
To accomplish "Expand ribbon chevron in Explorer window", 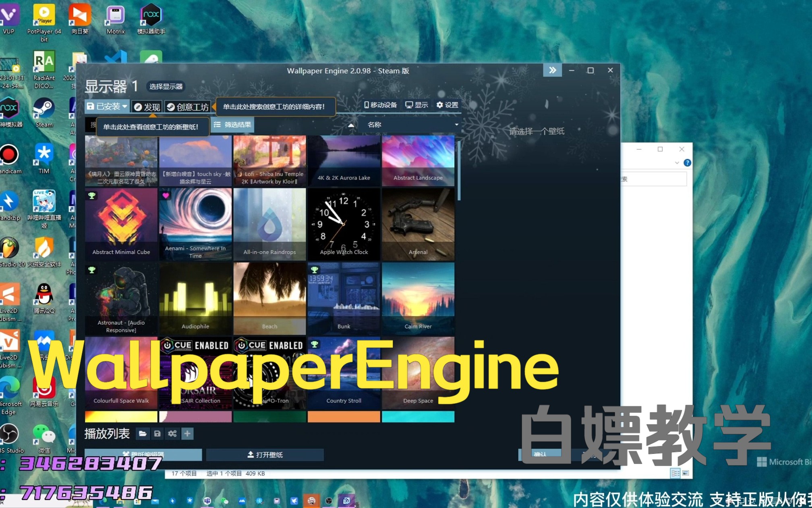I will [x=677, y=163].
